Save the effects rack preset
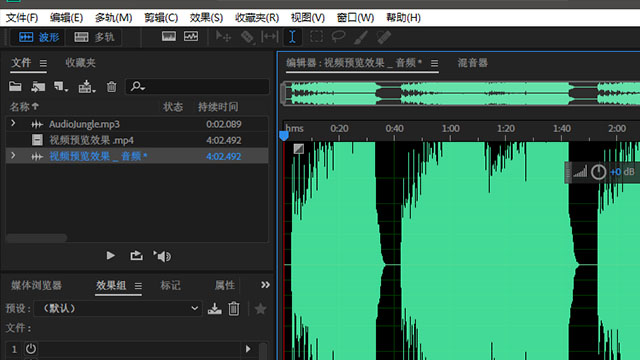Image resolution: width=640 pixels, height=360 pixels. [x=215, y=309]
